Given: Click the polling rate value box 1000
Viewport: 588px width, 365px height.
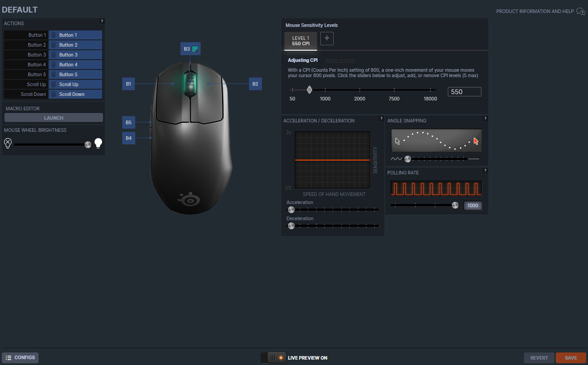Looking at the screenshot, I should pyautogui.click(x=473, y=206).
